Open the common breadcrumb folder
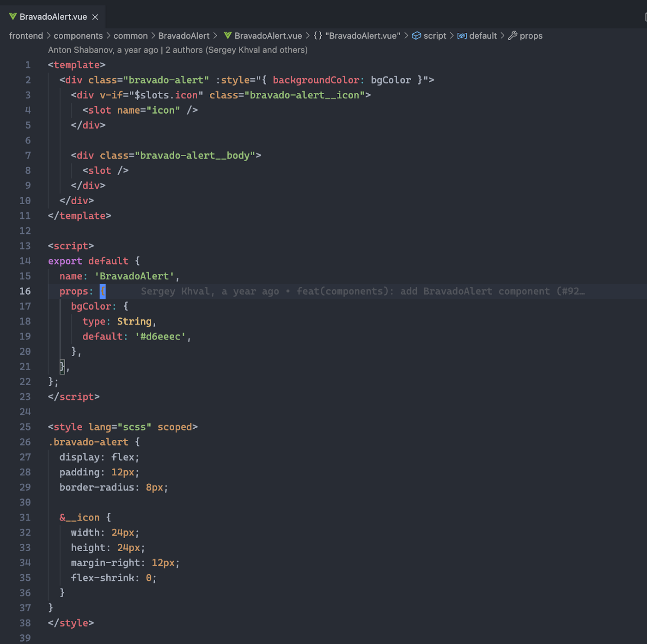The width and height of the screenshot is (647, 644). pyautogui.click(x=131, y=36)
